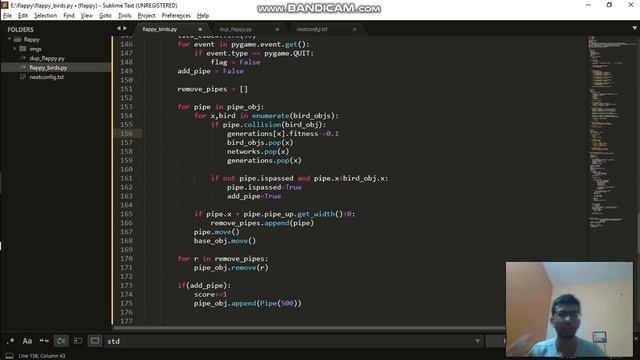The height and width of the screenshot is (360, 640).
Task: Click 'networks.pop(x)' on line 158
Action: [x=258, y=151]
